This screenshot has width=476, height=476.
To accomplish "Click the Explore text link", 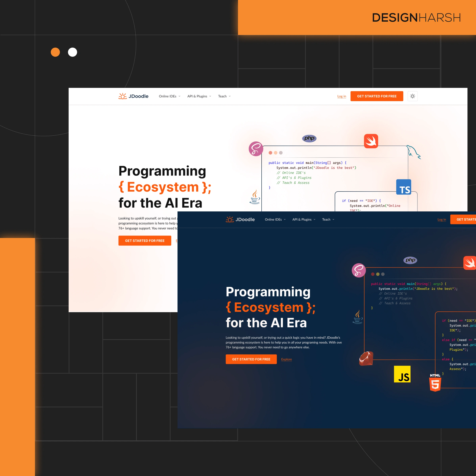I will (286, 359).
